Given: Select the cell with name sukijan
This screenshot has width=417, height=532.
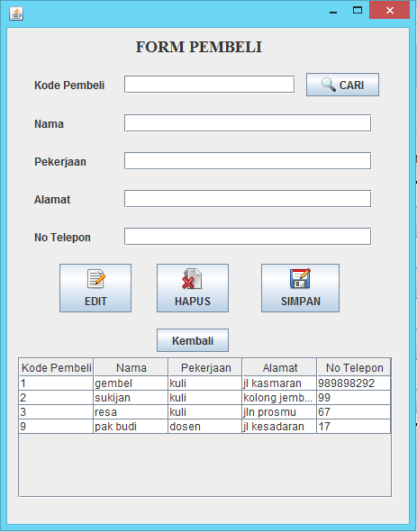Looking at the screenshot, I should 131,397.
